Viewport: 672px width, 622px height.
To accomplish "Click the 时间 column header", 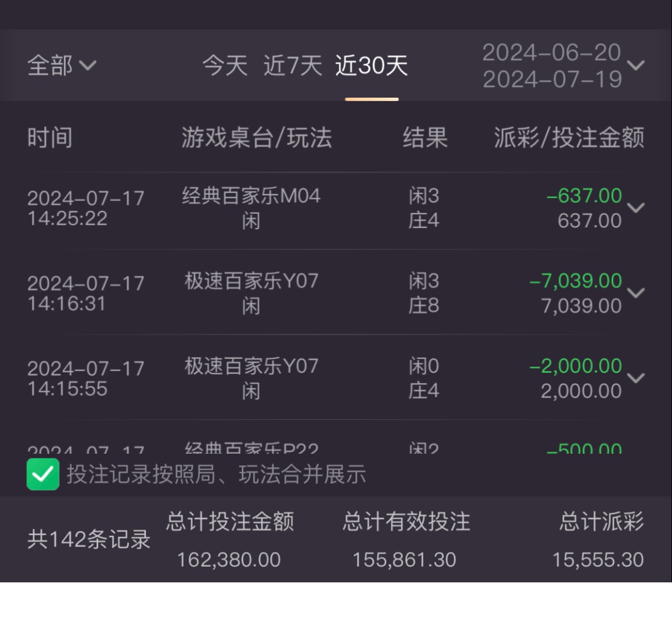I will (49, 138).
